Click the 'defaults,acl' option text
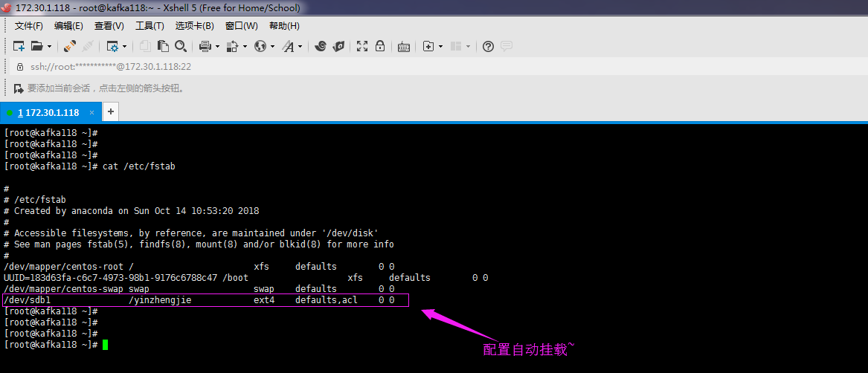This screenshot has width=868, height=373. [x=326, y=300]
